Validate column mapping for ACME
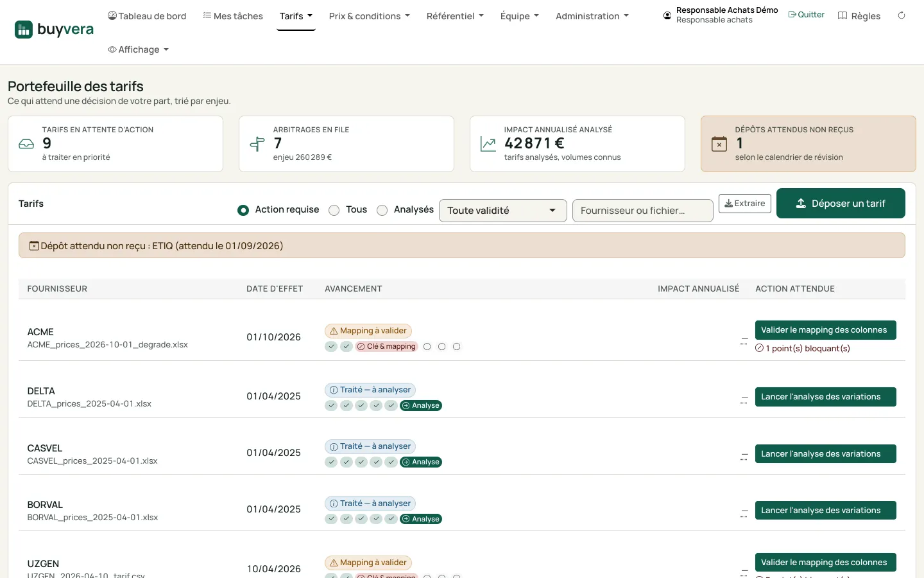 point(826,330)
